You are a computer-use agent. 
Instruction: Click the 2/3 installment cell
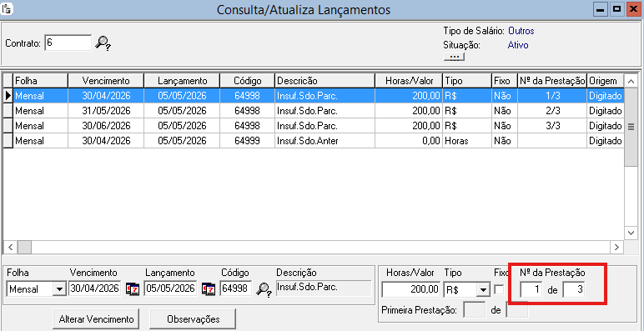point(552,110)
